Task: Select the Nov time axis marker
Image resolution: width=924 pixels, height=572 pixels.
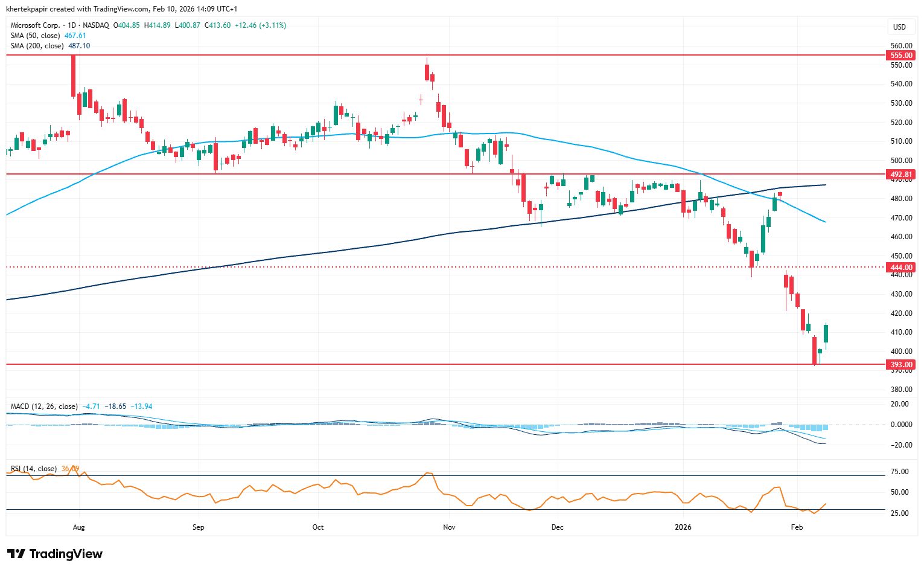Action: tap(448, 527)
